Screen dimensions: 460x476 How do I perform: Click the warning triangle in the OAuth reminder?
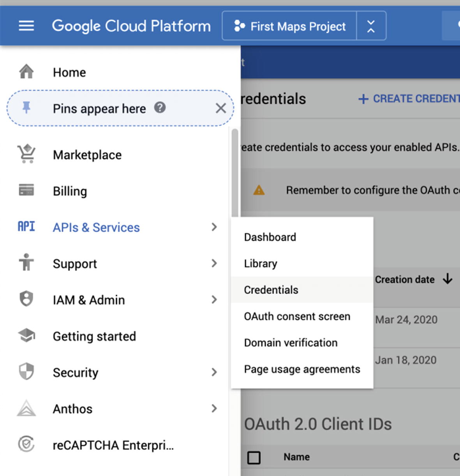259,190
